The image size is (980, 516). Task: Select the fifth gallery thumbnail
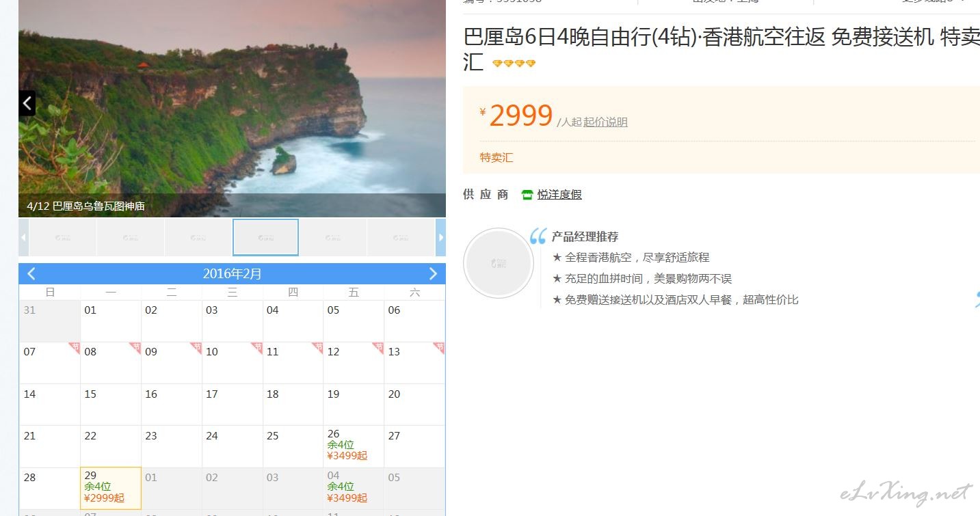[333, 237]
